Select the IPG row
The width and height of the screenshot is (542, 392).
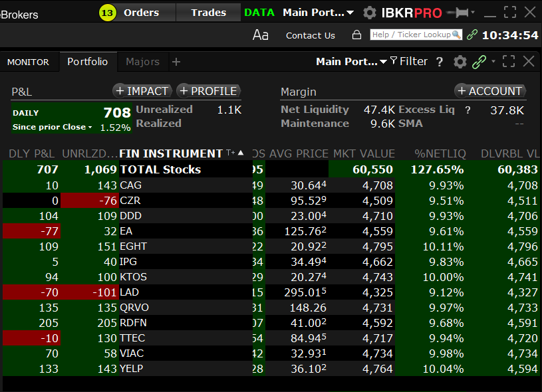click(x=271, y=262)
